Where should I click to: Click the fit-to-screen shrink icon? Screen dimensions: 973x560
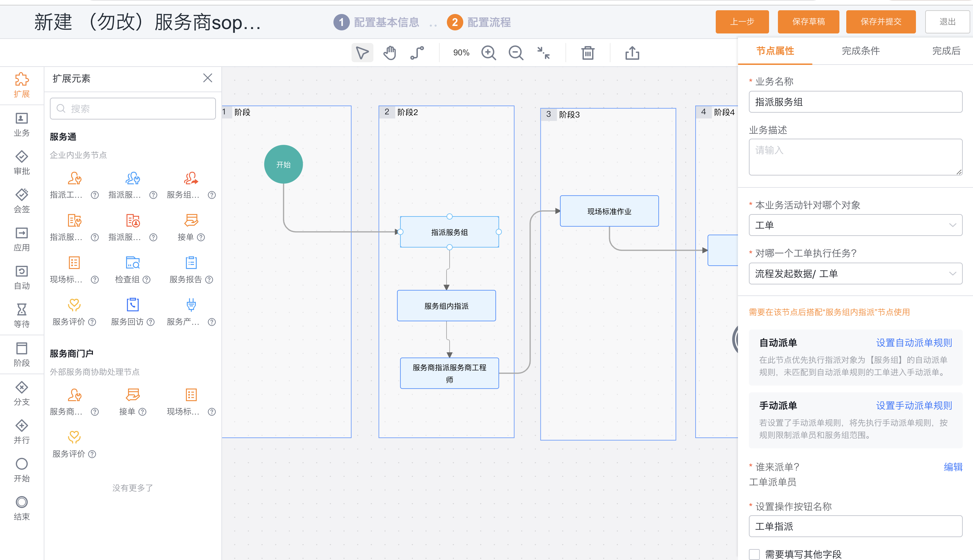[x=543, y=53]
